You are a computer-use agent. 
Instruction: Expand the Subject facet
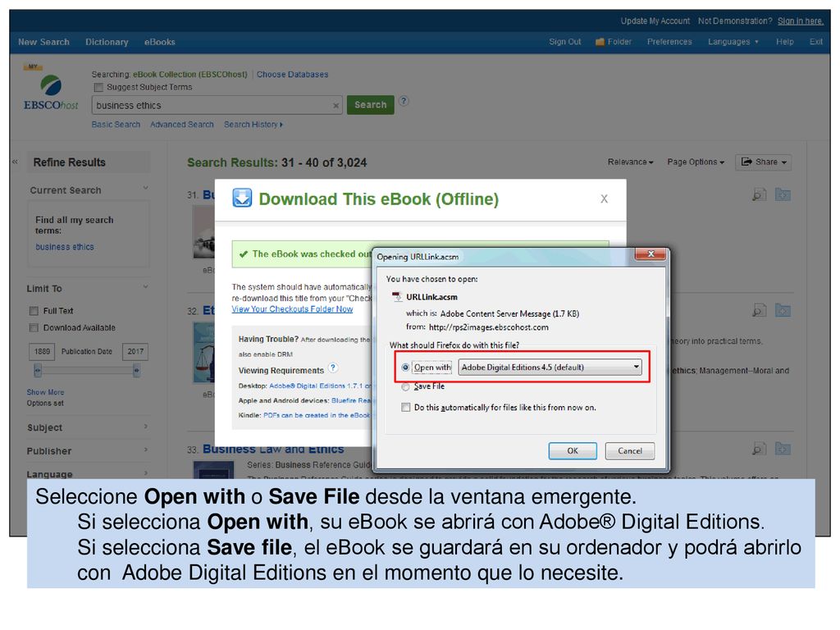click(x=145, y=427)
